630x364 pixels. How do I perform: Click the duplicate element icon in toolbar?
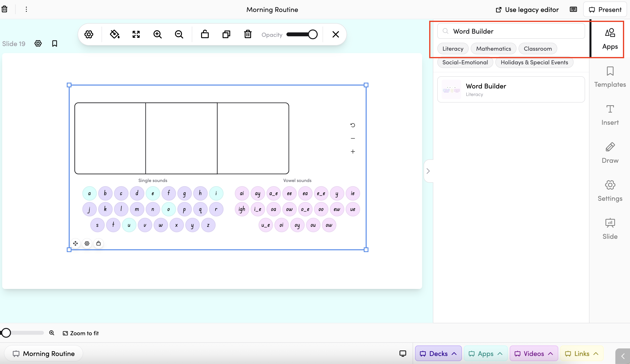point(226,34)
